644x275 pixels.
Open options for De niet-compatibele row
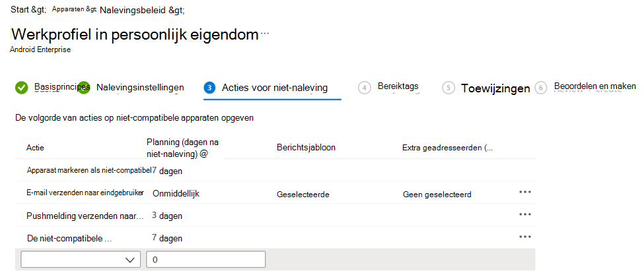[525, 237]
